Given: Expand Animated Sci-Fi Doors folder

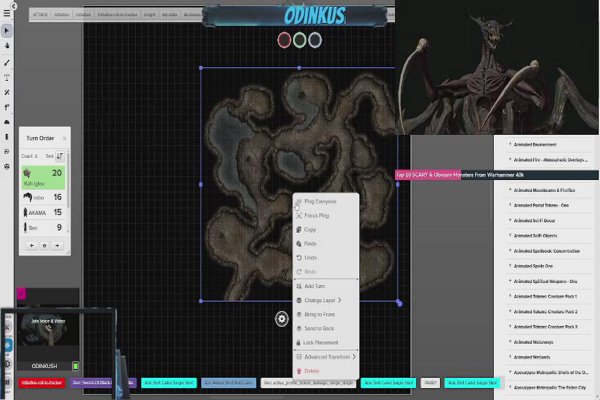Looking at the screenshot, I should coord(549,220).
